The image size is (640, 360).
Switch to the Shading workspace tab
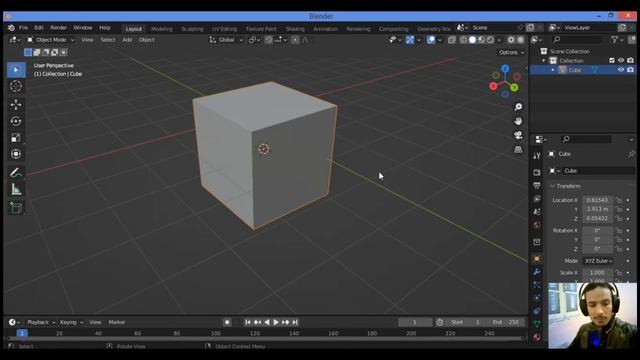coord(295,29)
